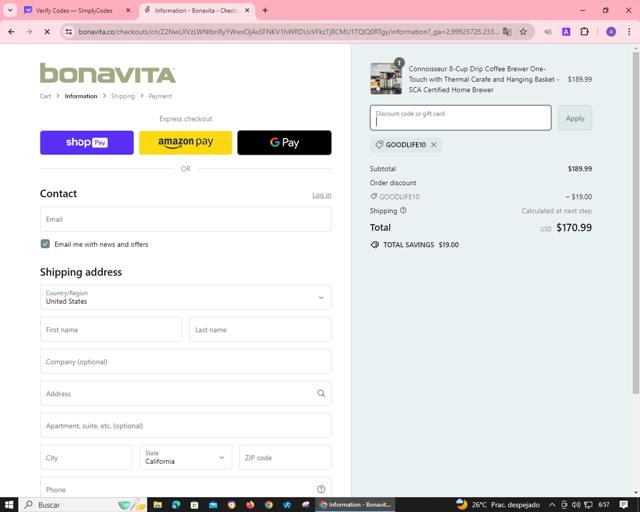
Task: Check out with Shop Pay
Action: click(87, 142)
